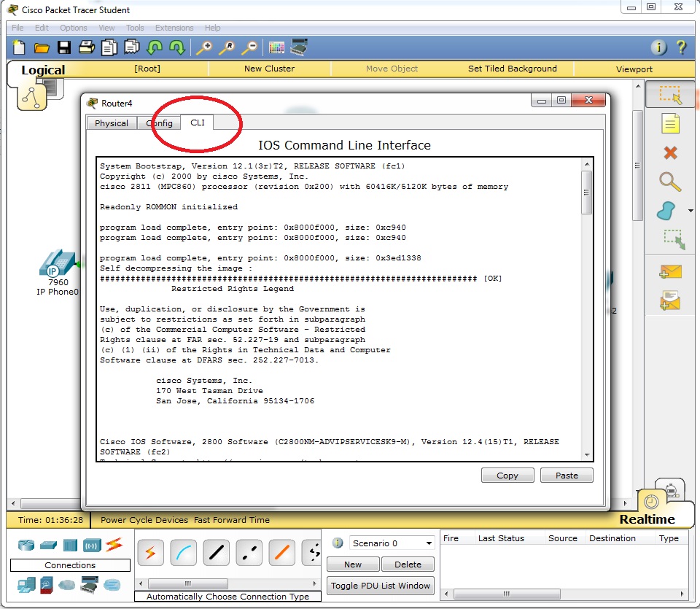
Task: Open the File menu
Action: [17, 28]
